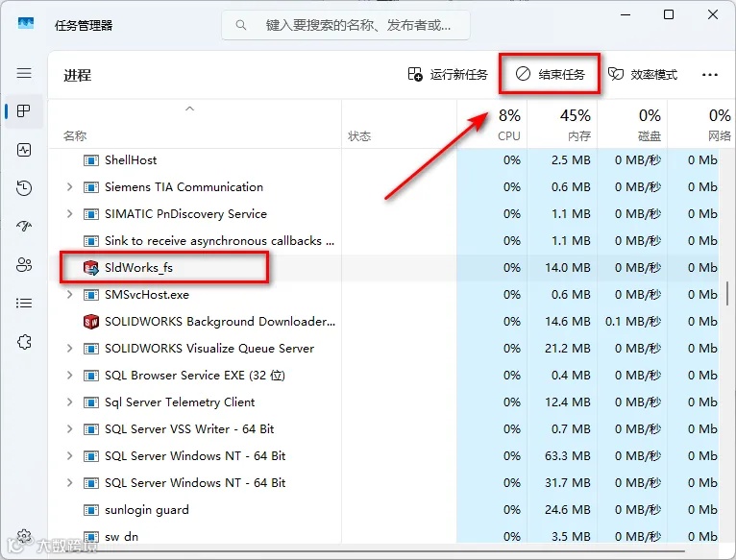Minimize the Task Manager window

[626, 14]
